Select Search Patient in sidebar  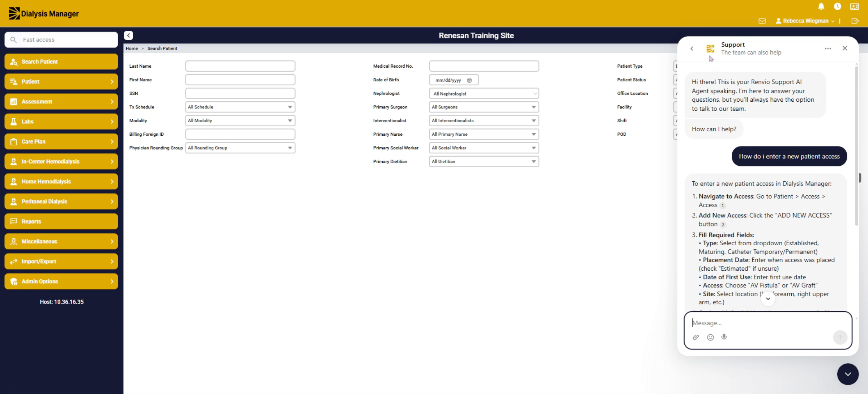(x=61, y=62)
